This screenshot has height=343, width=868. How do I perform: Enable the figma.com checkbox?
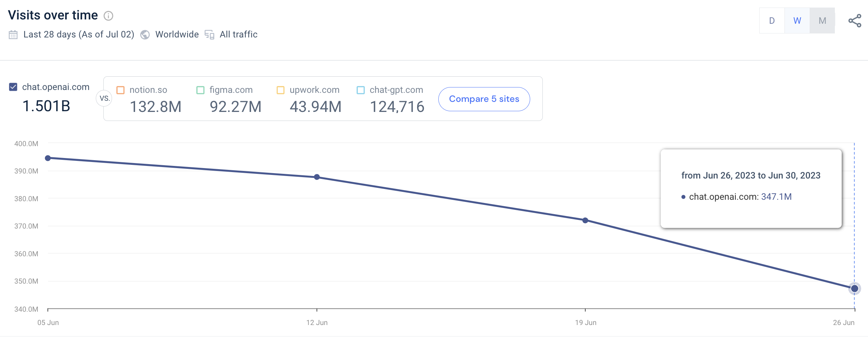201,90
